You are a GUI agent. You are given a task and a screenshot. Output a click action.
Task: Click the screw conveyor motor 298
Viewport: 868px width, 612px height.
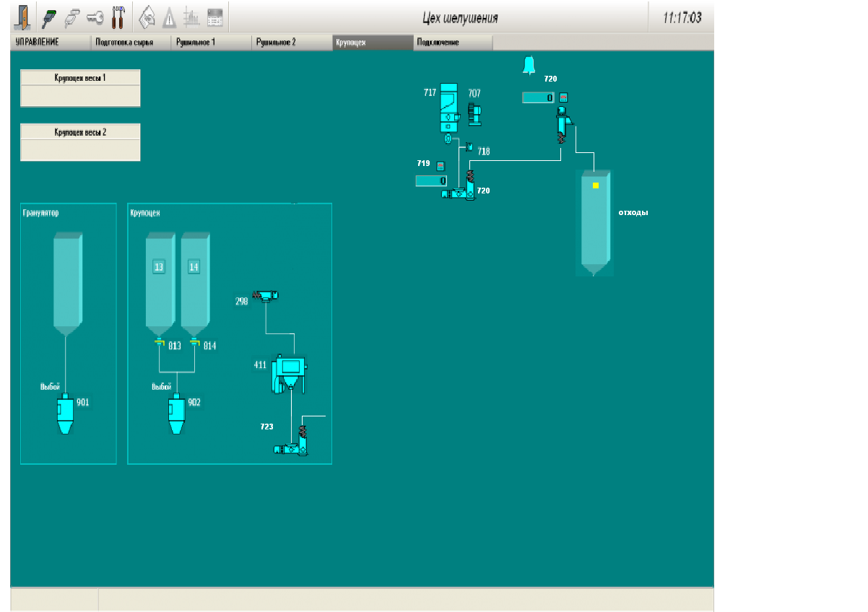(265, 295)
